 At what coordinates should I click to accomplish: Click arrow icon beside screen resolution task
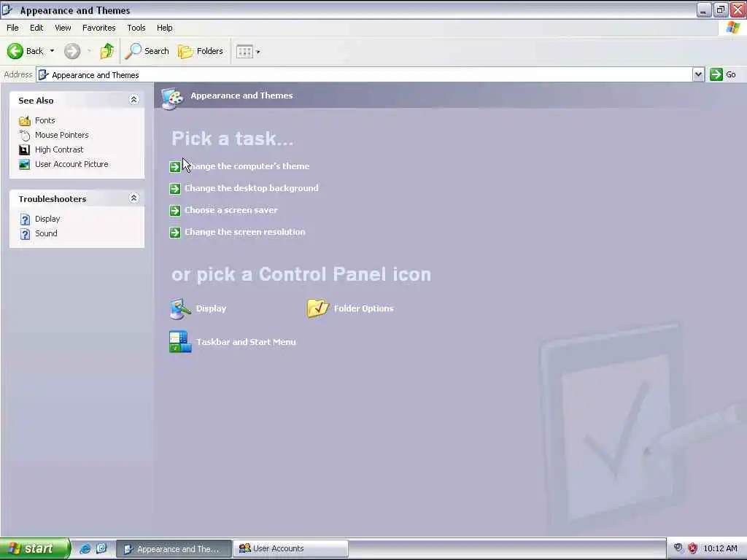(x=175, y=233)
